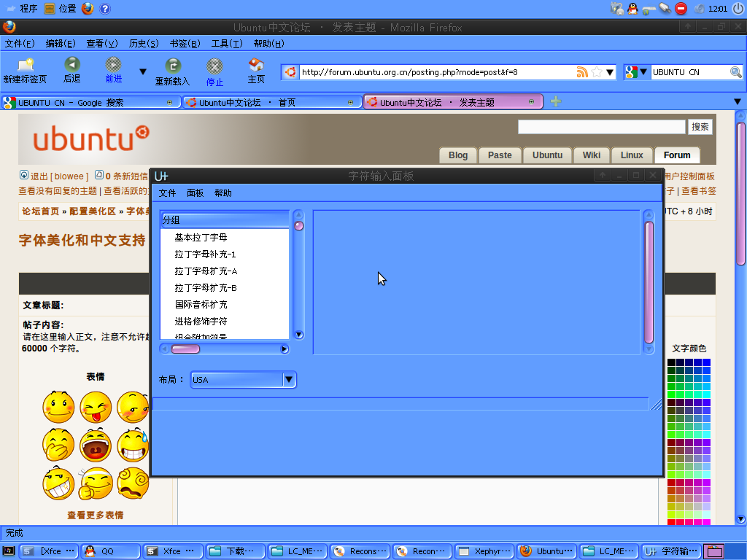Screen dimensions: 747x560
Task: Select 拉丁字母扩充-A in the group list
Action: (206, 271)
